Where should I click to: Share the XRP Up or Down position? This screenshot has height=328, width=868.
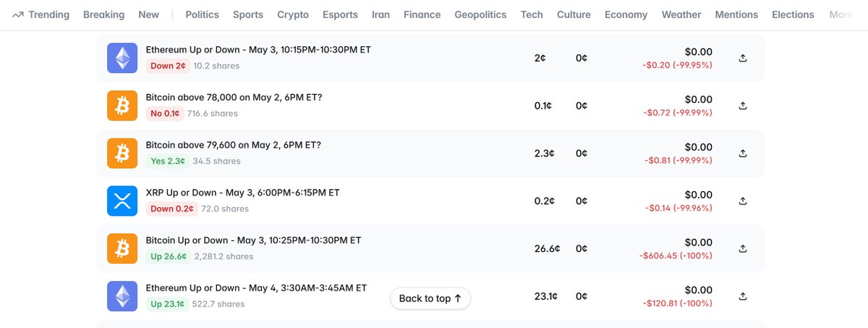point(743,201)
